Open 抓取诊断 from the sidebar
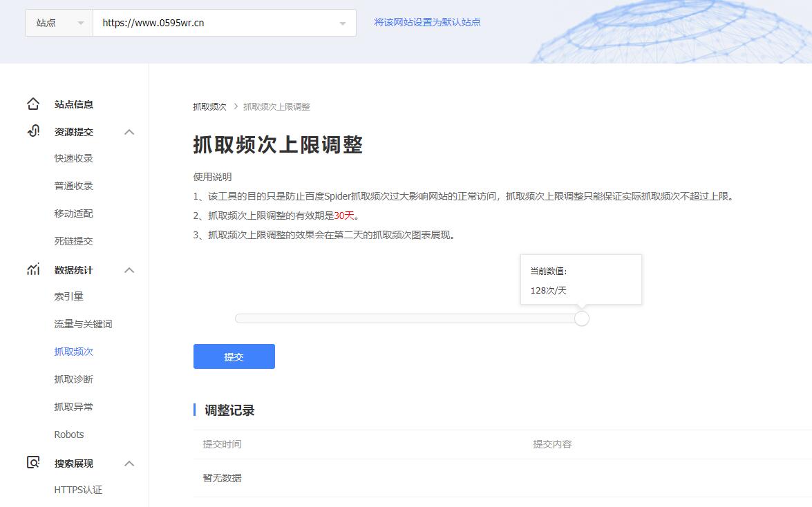Viewport: 812px width, 507px height. coord(72,379)
